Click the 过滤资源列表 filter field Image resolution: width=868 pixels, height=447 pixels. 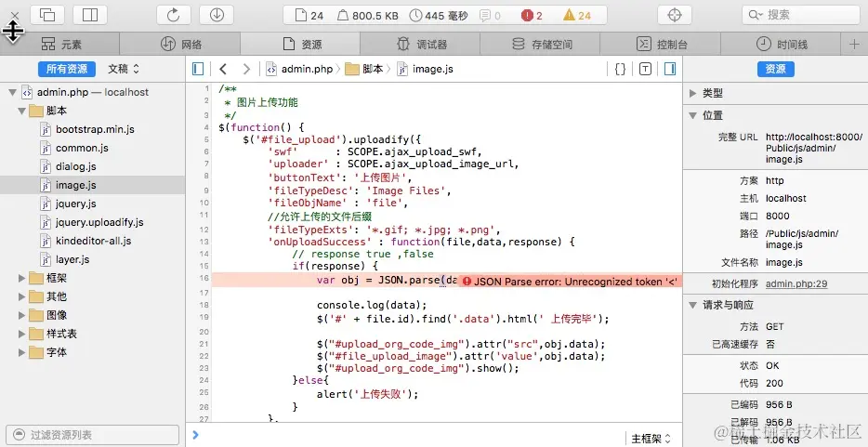coord(92,435)
